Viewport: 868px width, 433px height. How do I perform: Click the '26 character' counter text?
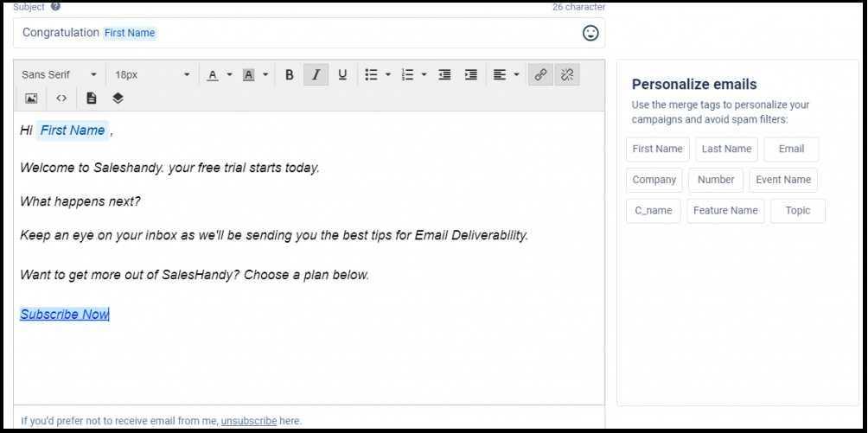[578, 7]
